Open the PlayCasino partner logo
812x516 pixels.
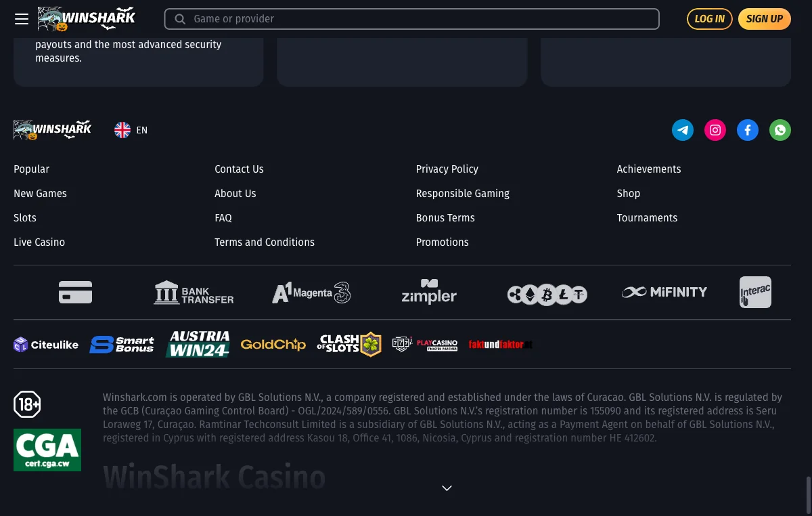click(x=425, y=345)
